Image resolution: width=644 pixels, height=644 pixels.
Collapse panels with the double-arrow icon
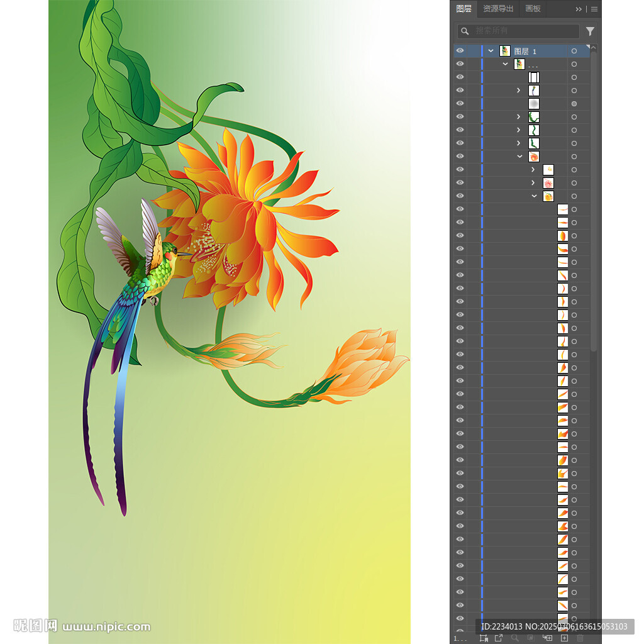pos(579,9)
